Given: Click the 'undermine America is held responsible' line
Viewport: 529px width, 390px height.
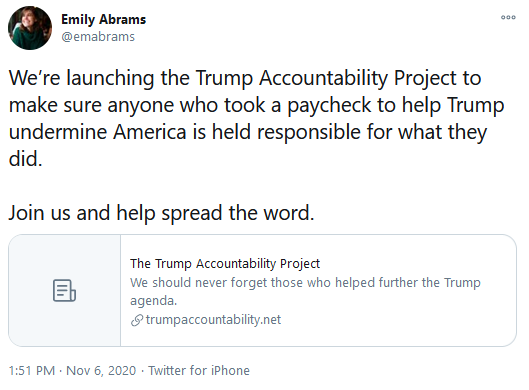Looking at the screenshot, I should click(248, 132).
